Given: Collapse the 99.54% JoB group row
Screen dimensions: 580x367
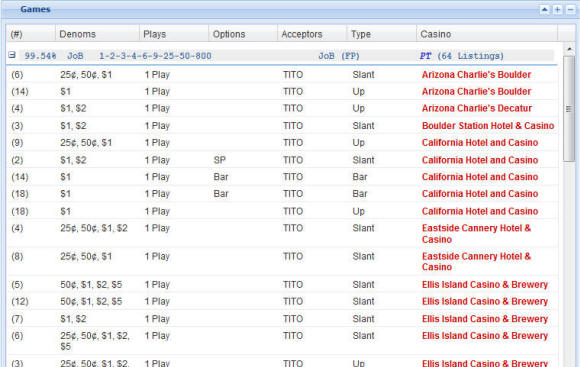Looking at the screenshot, I should point(12,55).
